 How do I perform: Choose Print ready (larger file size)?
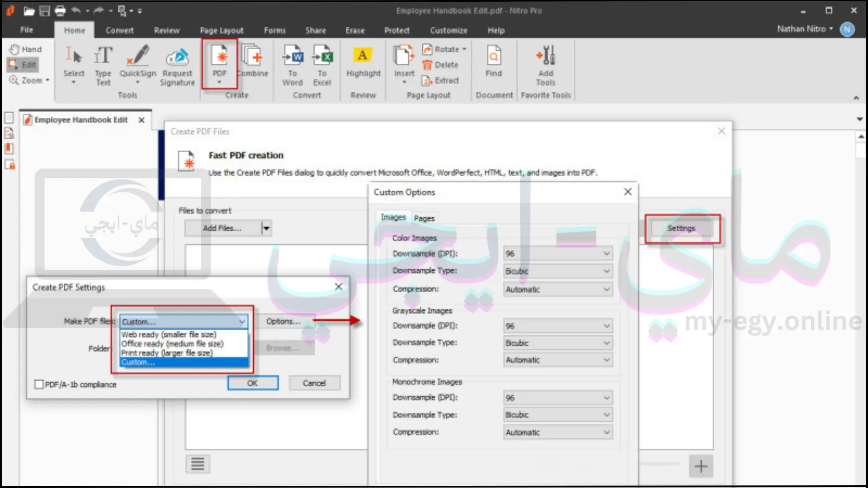184,353
